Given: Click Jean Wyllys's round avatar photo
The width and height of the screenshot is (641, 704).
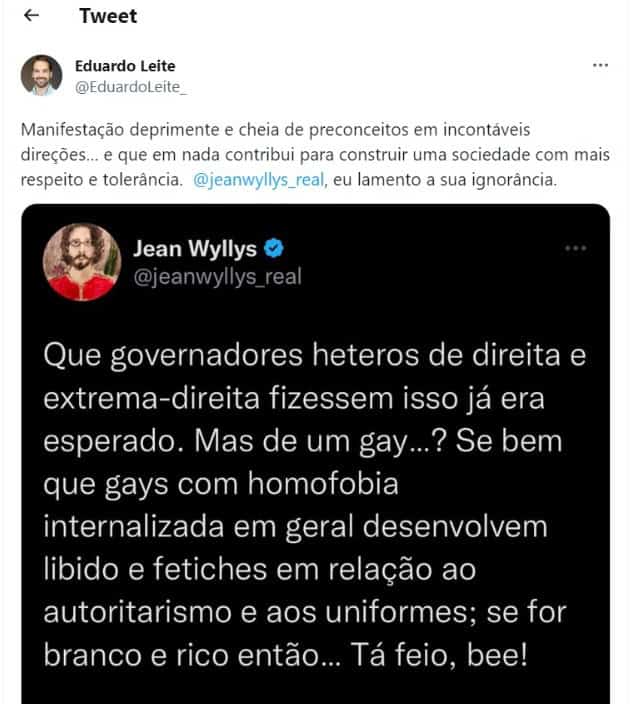Looking at the screenshot, I should tap(82, 262).
